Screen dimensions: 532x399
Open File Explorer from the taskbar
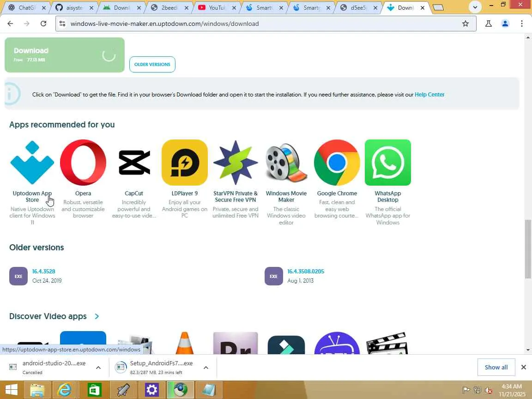pyautogui.click(x=37, y=390)
